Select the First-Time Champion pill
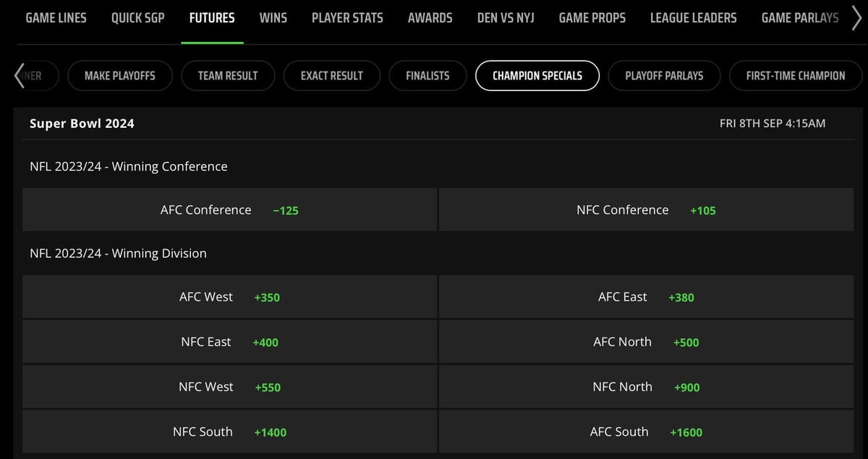 pos(796,75)
